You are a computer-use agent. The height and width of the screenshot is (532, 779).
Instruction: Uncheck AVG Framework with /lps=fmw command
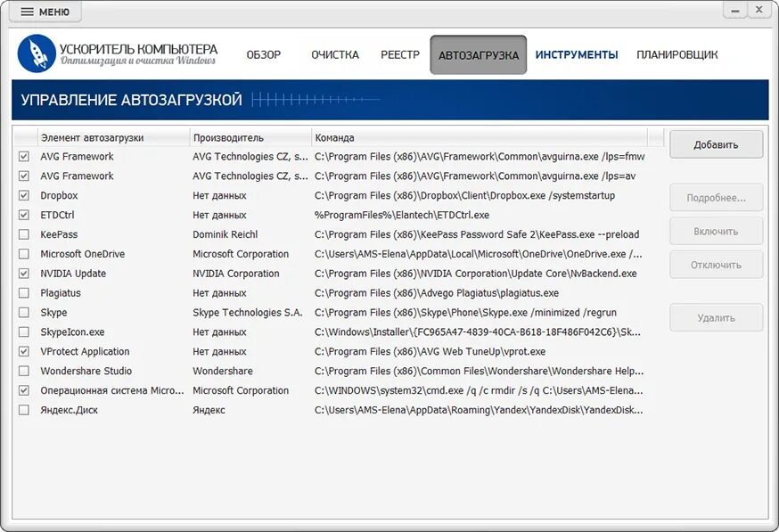(x=24, y=157)
